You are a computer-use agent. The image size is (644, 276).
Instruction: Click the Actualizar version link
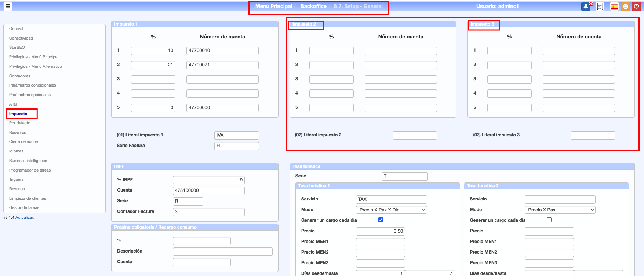[24, 217]
